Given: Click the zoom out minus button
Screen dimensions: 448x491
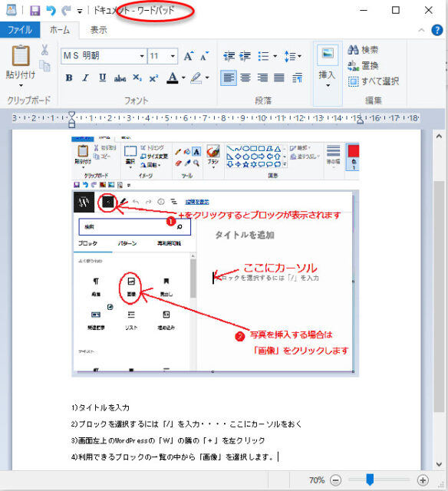Looking at the screenshot, I should [335, 480].
